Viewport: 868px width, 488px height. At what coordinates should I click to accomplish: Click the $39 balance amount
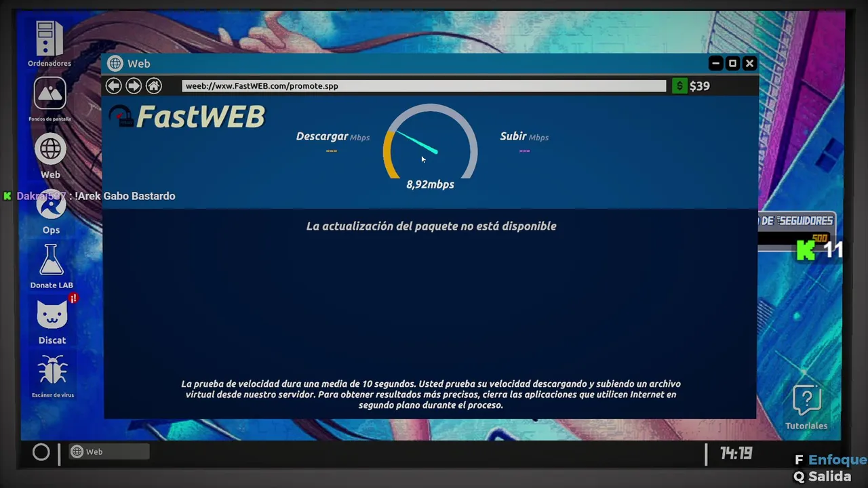(700, 86)
